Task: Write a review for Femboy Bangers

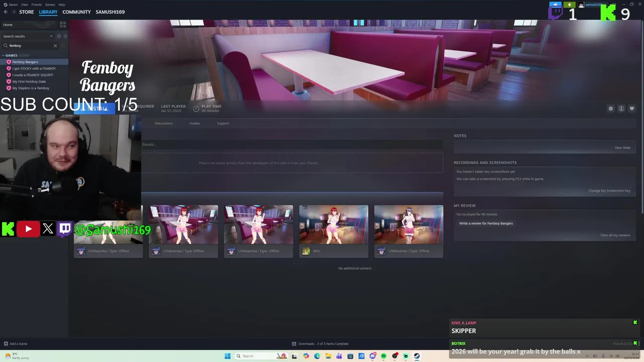Action: pos(486,223)
